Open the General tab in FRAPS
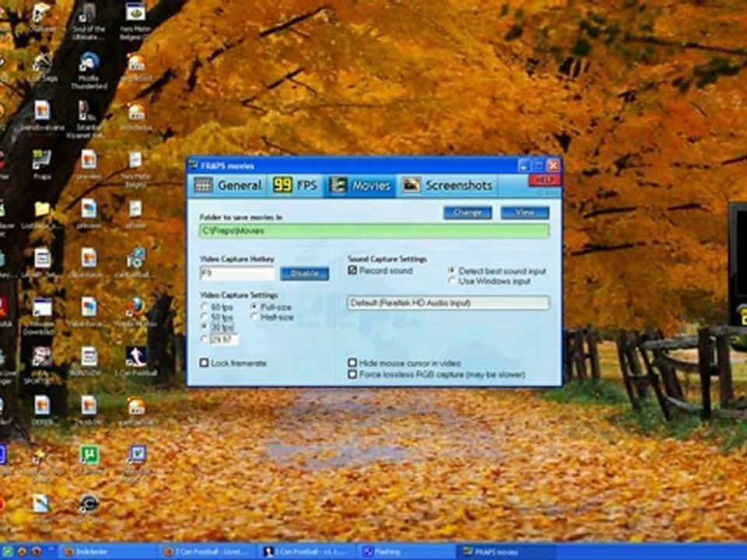The height and width of the screenshot is (560, 747). click(x=228, y=185)
